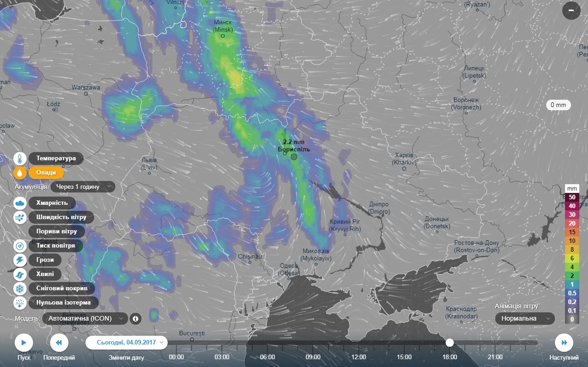Click the cloud cover icon
Screen dimensions: 588x367
pyautogui.click(x=20, y=203)
